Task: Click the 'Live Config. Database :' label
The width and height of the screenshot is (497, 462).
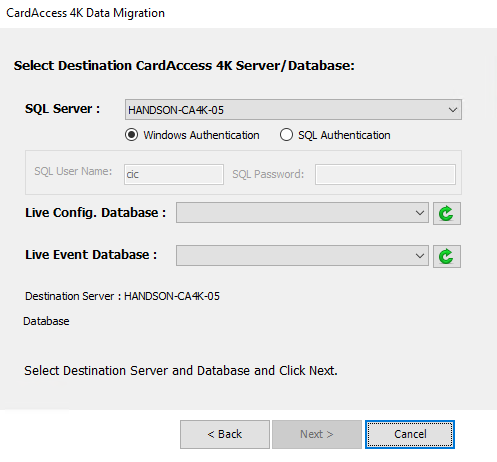Action: [95, 213]
